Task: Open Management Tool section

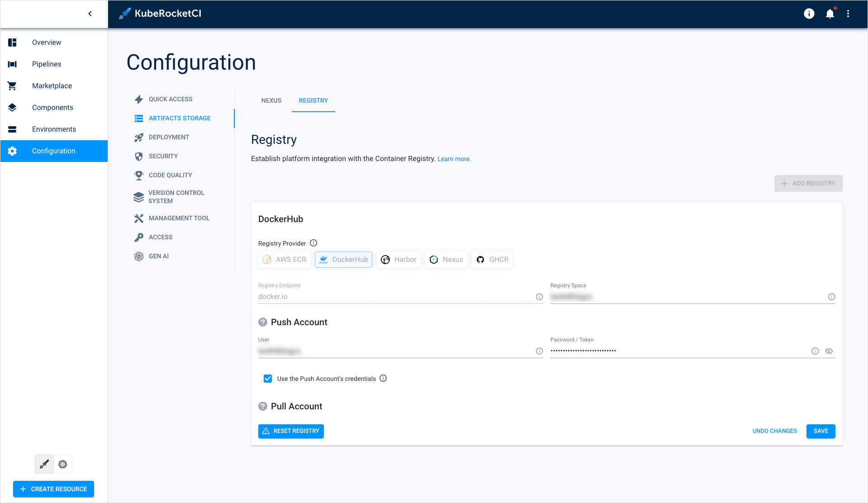Action: click(x=180, y=218)
